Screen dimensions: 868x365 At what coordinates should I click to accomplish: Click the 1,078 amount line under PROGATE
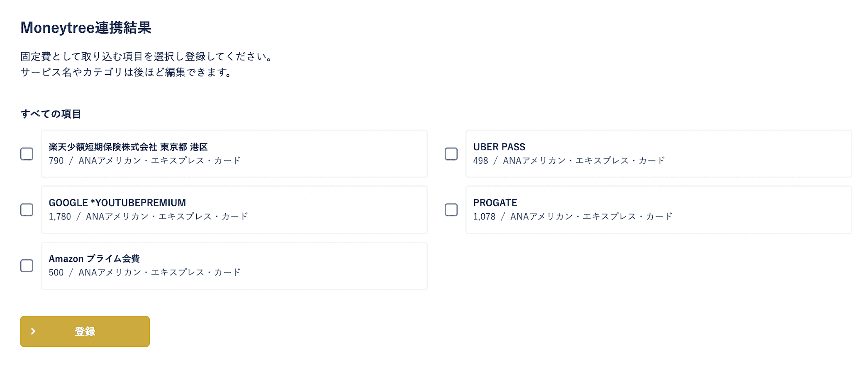tap(573, 217)
